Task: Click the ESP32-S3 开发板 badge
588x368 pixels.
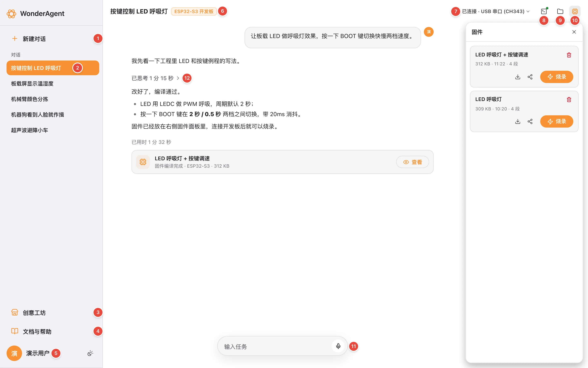Action: (194, 11)
